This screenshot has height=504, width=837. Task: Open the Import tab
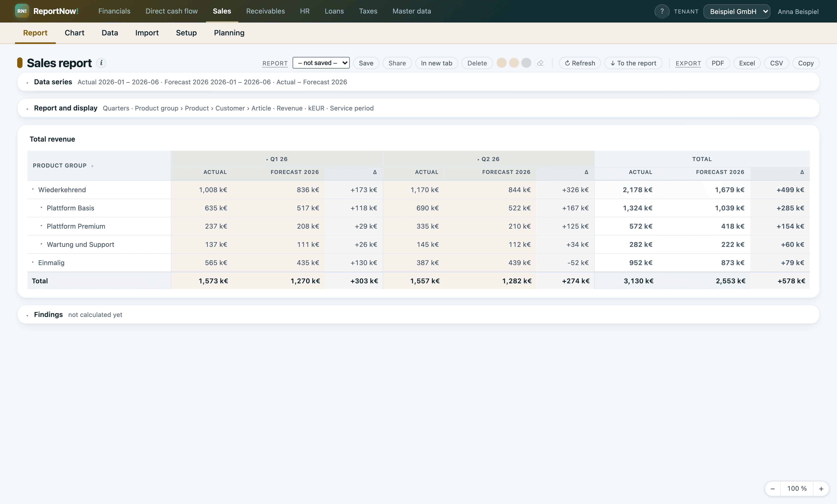pyautogui.click(x=147, y=33)
